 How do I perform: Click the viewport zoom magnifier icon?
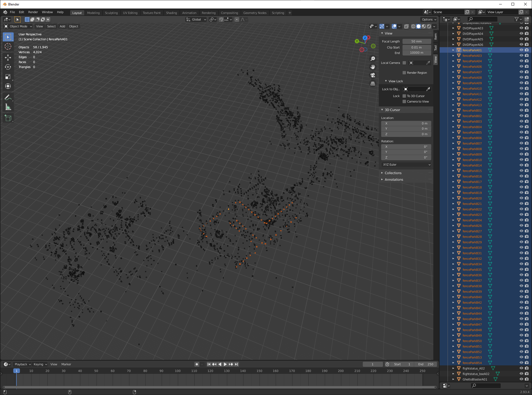(373, 59)
